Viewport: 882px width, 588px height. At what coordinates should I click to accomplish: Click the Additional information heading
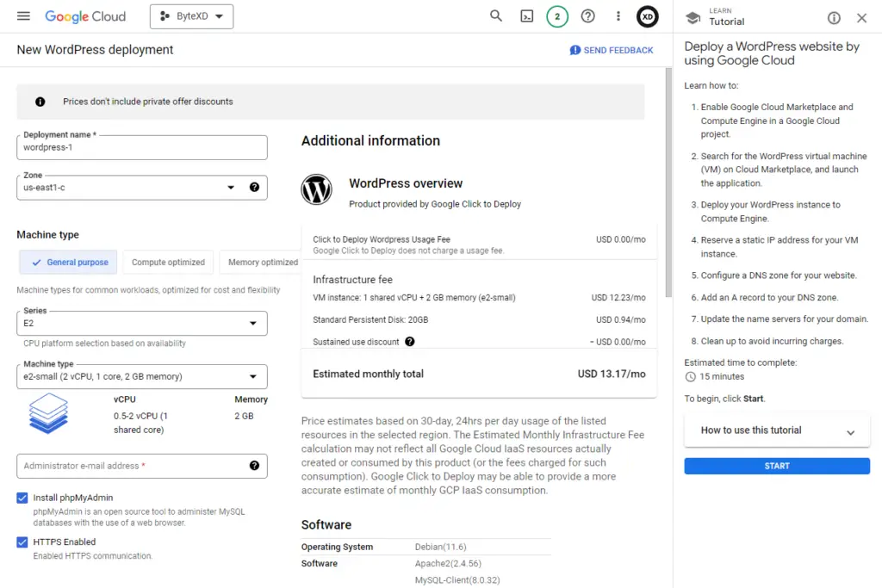tap(370, 140)
